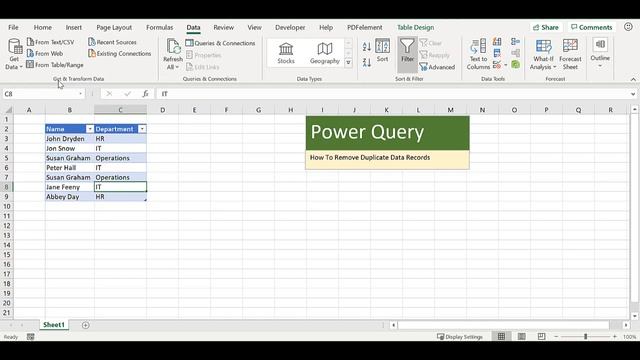This screenshot has width=640, height=360.
Task: Expand the Outline group dropdown
Action: [600, 54]
